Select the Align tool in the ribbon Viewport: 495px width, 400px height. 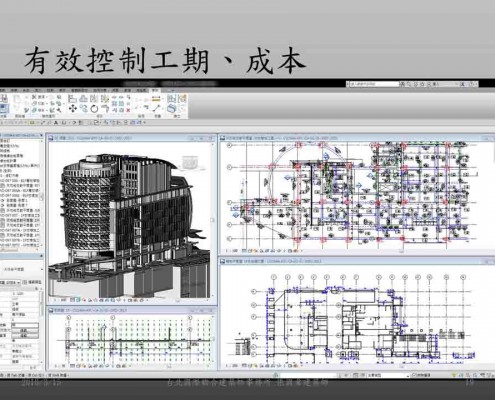(72, 99)
